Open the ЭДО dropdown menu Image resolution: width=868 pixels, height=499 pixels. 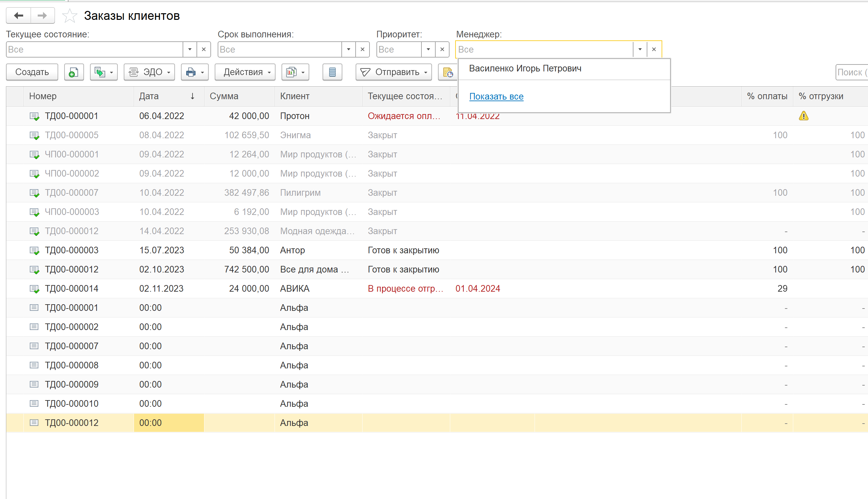pyautogui.click(x=149, y=72)
